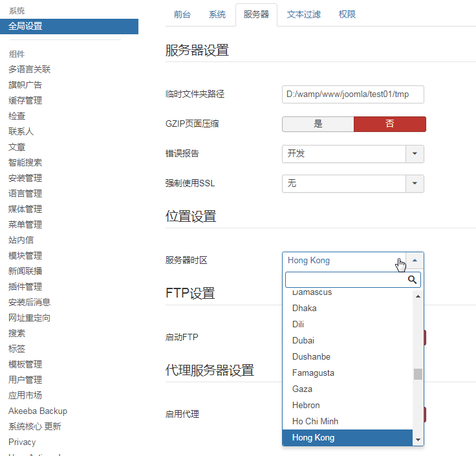Click scrollbar up arrow in timezone list
The height and width of the screenshot is (456, 476).
418,296
